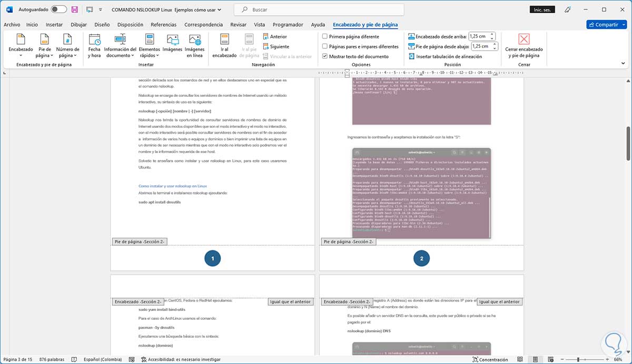The image size is (632, 364).
Task: Insert Imágenes en línea
Action: [194, 45]
